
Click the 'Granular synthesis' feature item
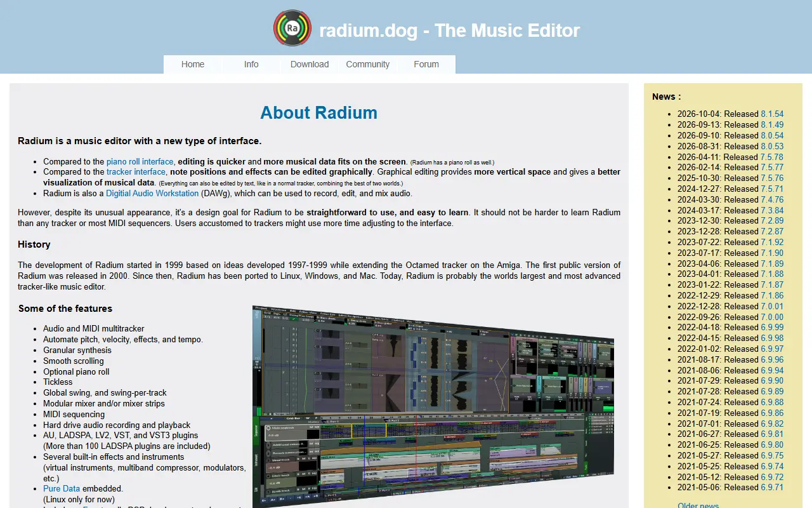(77, 351)
